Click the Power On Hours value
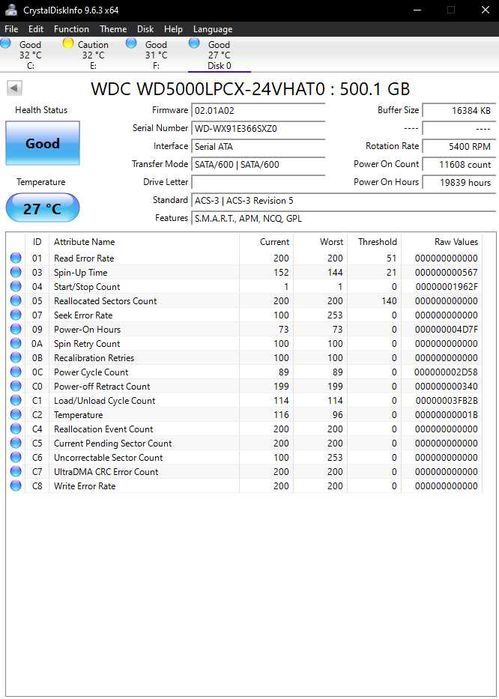The width and height of the screenshot is (499, 699). click(x=459, y=182)
